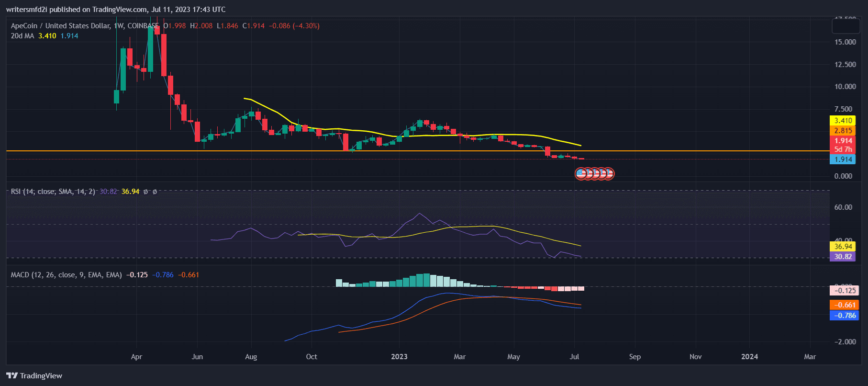
Task: Click the leftmost US flag economic event icon
Action: (x=581, y=173)
